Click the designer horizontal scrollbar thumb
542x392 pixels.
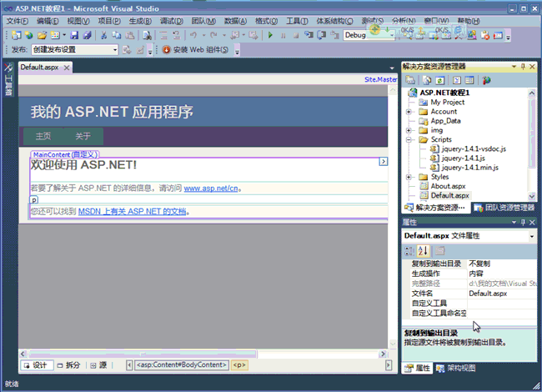pyautogui.click(x=143, y=354)
